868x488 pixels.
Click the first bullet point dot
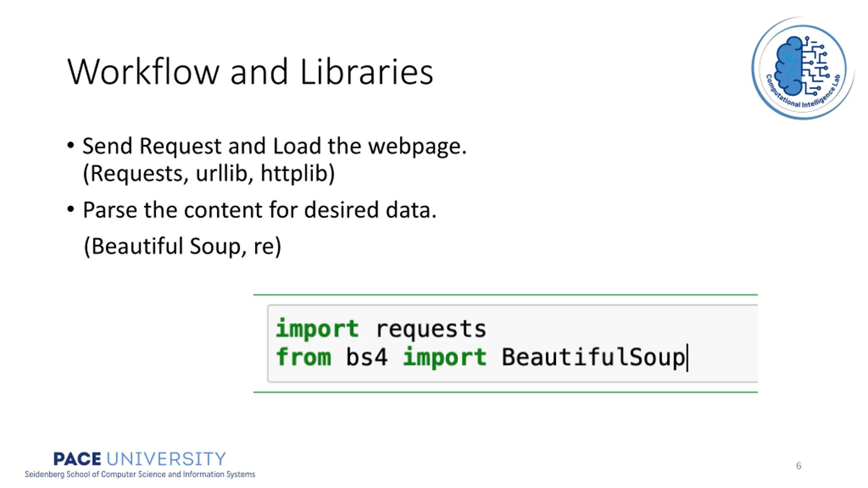(x=71, y=146)
